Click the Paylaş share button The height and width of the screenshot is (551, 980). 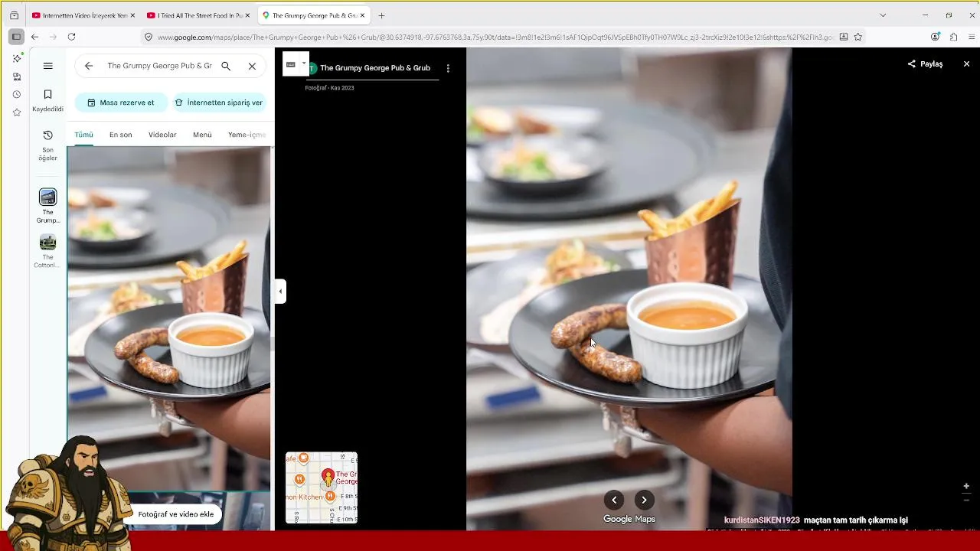tap(925, 64)
